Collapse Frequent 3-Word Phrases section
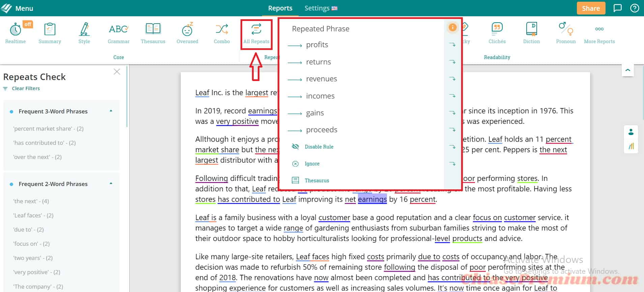This screenshot has width=644, height=292. click(111, 111)
